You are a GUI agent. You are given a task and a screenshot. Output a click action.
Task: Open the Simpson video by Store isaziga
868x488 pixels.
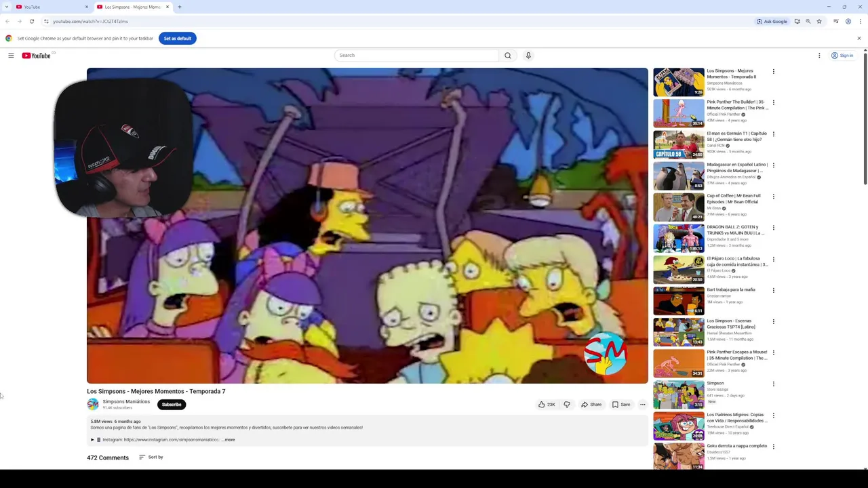679,394
